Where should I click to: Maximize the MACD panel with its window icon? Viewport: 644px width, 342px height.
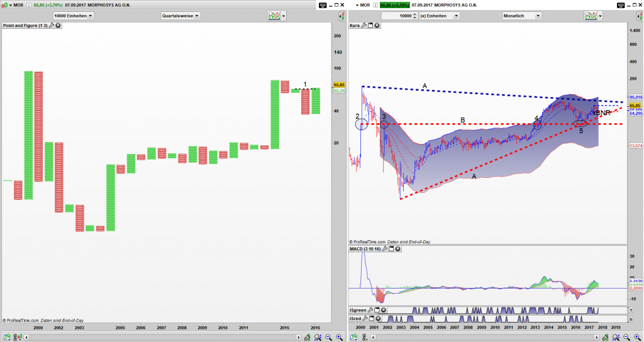click(x=391, y=249)
